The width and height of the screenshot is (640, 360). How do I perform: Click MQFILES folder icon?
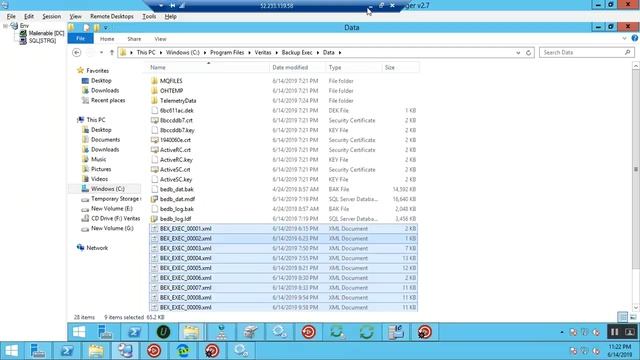(154, 81)
